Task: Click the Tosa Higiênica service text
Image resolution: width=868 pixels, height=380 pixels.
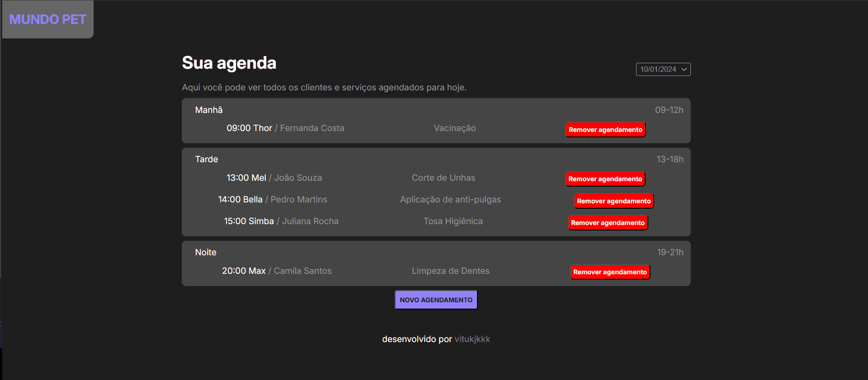Action: 453,221
